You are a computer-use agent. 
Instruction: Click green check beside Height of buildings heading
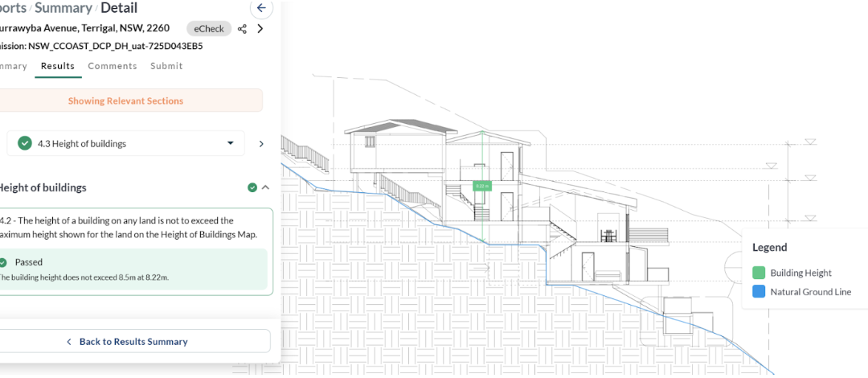pyautogui.click(x=252, y=187)
